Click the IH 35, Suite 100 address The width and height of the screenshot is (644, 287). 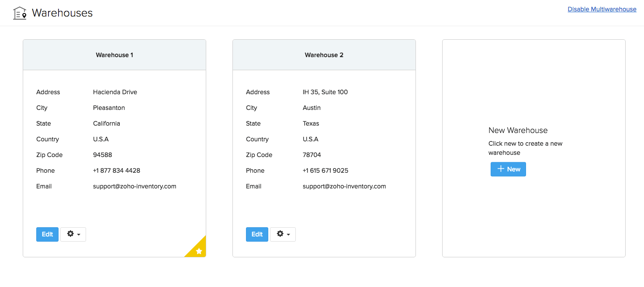[x=325, y=92]
